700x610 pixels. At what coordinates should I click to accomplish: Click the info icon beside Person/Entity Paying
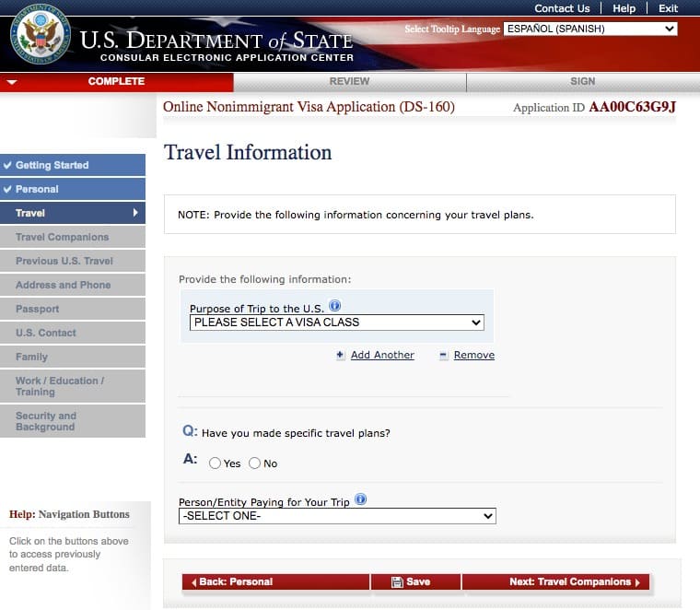(x=361, y=499)
